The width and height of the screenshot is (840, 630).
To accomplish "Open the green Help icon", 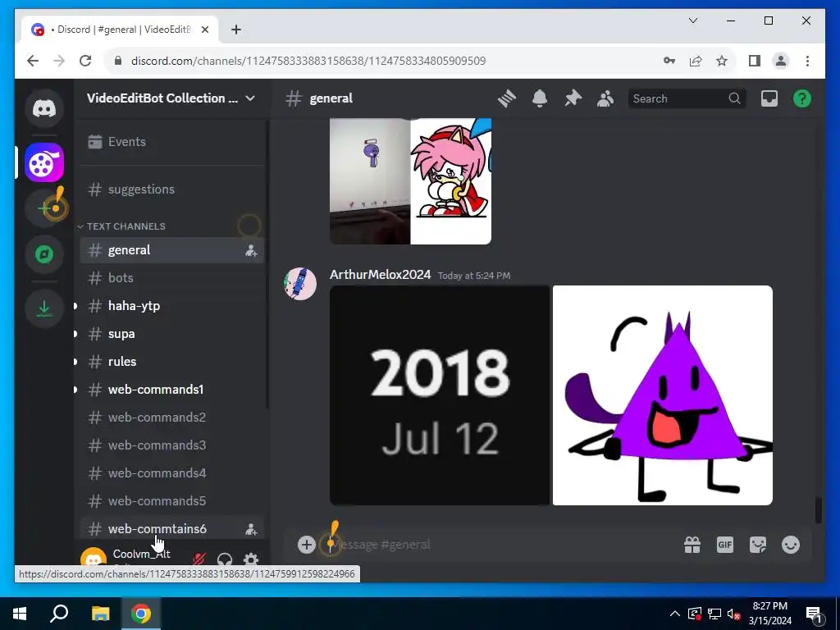I will pyautogui.click(x=802, y=98).
